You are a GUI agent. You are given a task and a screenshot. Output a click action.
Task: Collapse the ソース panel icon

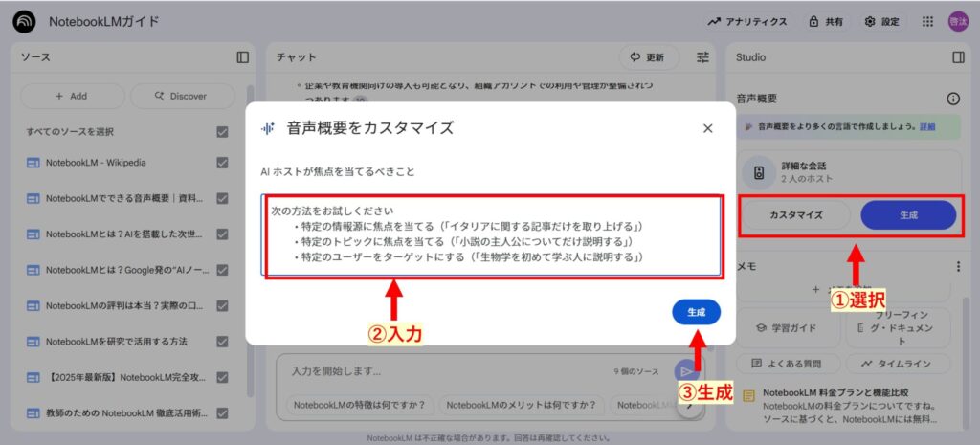pos(242,57)
